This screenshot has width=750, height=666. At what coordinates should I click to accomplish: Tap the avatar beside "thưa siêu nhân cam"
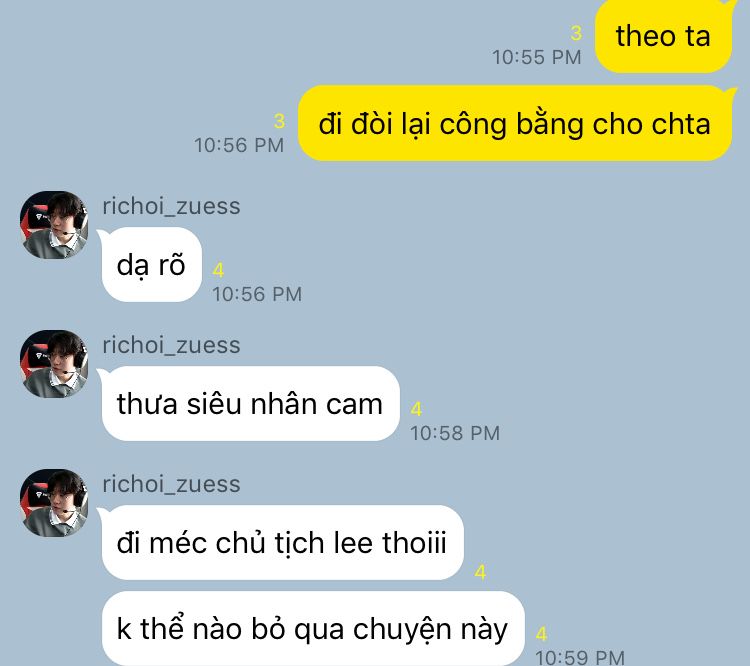click(x=54, y=364)
